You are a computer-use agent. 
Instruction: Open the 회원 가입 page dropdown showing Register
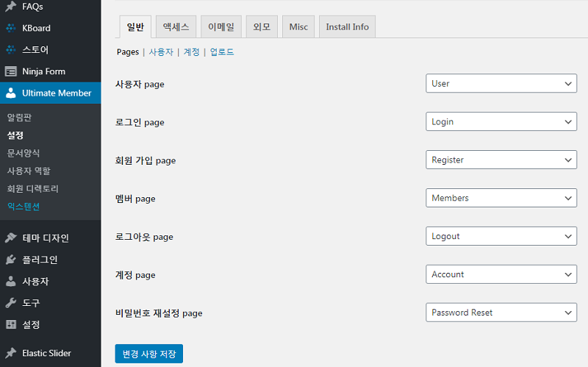click(501, 160)
